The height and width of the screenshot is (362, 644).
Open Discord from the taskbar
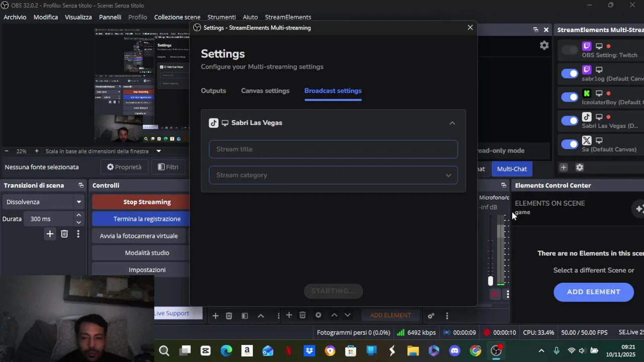pyautogui.click(x=454, y=350)
